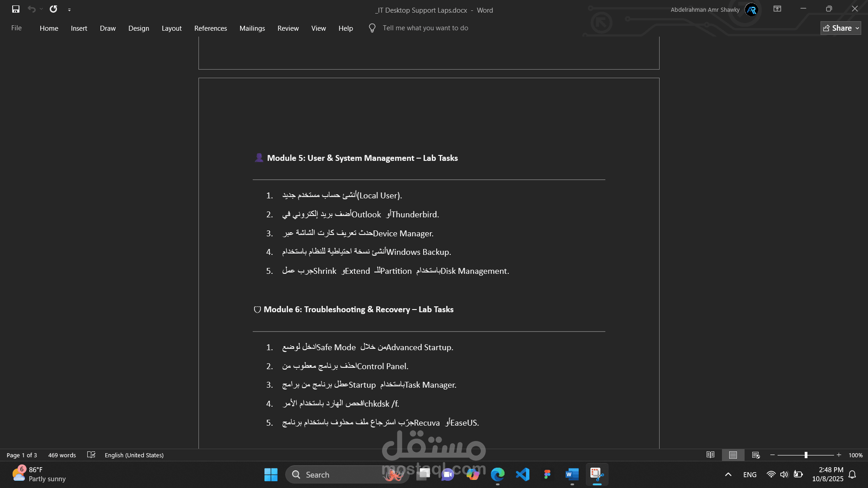Image resolution: width=868 pixels, height=488 pixels.
Task: Click the Zoom Out minus icon
Action: 773,455
